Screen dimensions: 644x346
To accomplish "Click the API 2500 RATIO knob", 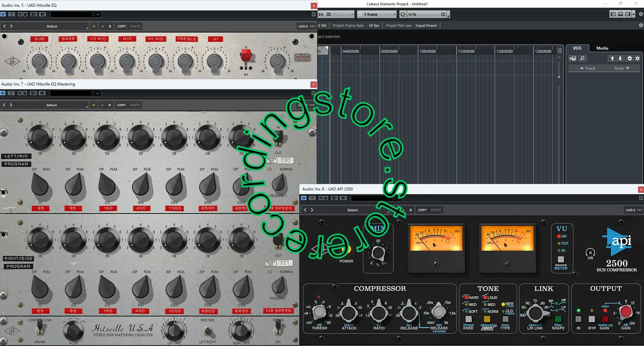I will tap(379, 313).
